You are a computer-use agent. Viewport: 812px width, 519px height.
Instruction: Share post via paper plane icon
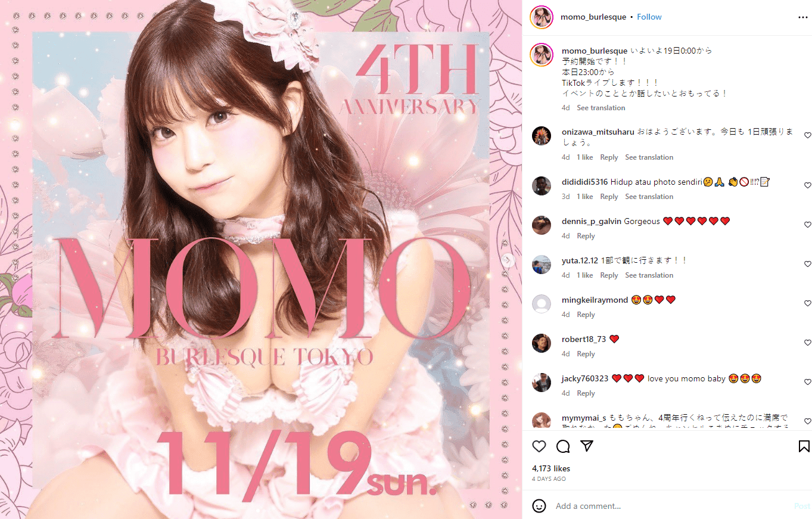click(x=587, y=446)
